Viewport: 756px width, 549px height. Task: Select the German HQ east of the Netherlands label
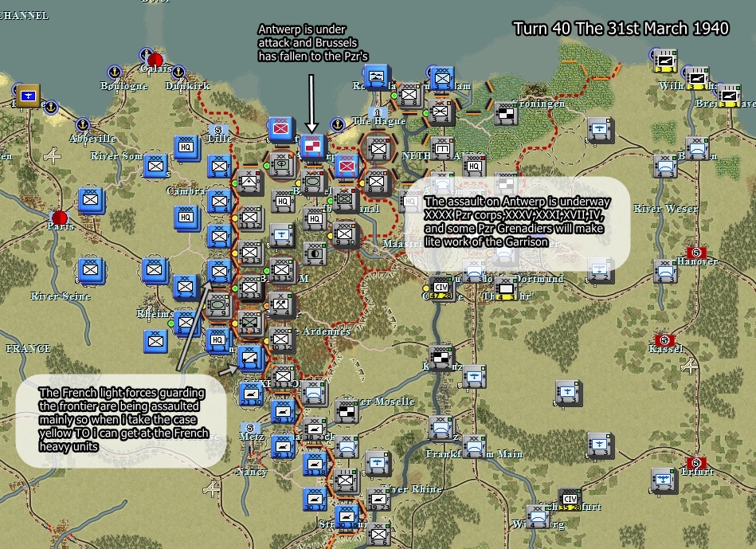point(474,166)
